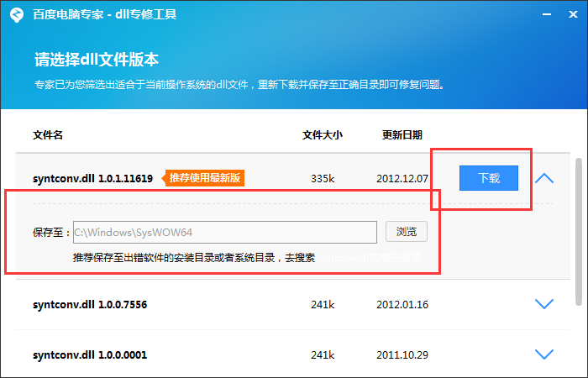Expand the syntconv.dll 1.0.0.7556 row
Screen dimensions: 588x378
(x=544, y=304)
